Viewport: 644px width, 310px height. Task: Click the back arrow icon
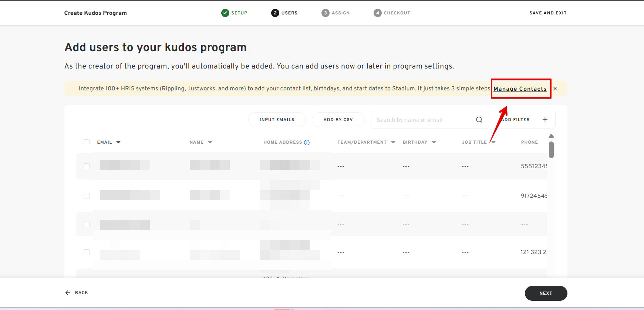[68, 293]
